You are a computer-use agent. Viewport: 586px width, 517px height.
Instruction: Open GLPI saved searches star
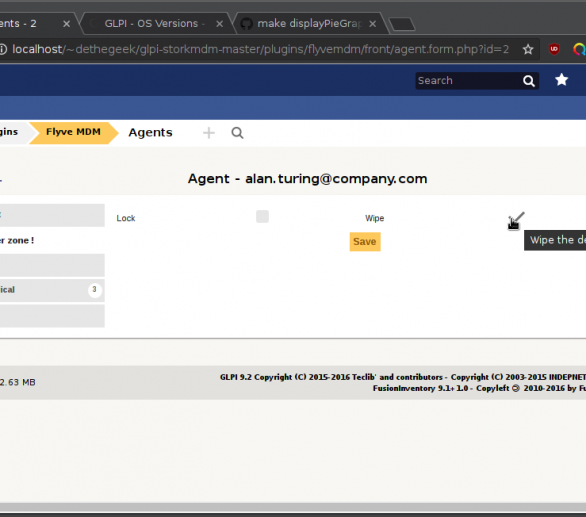[x=561, y=80]
